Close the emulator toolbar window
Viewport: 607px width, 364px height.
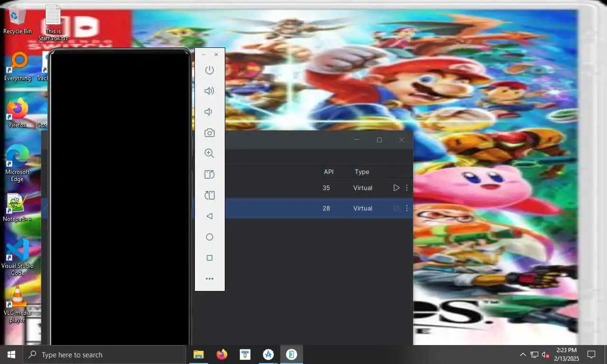coord(216,55)
